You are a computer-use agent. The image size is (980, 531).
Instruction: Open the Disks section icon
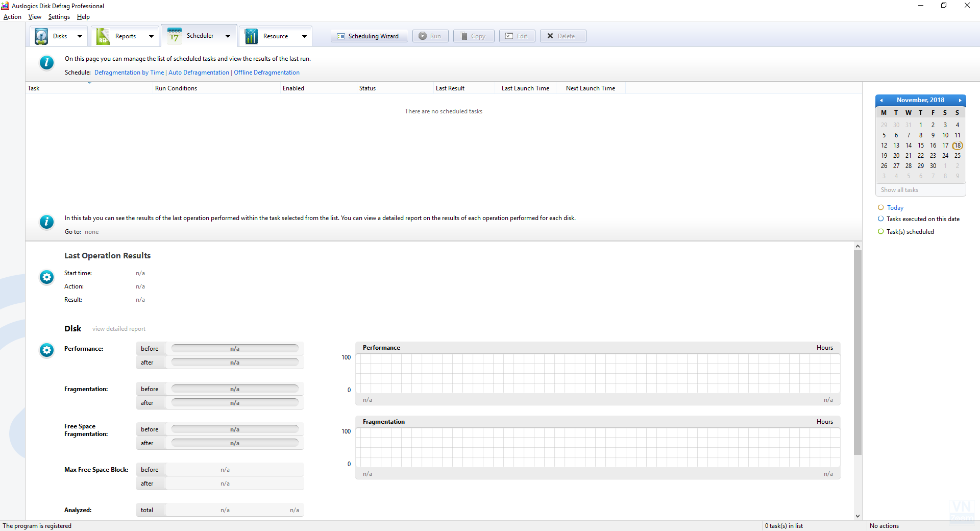41,36
